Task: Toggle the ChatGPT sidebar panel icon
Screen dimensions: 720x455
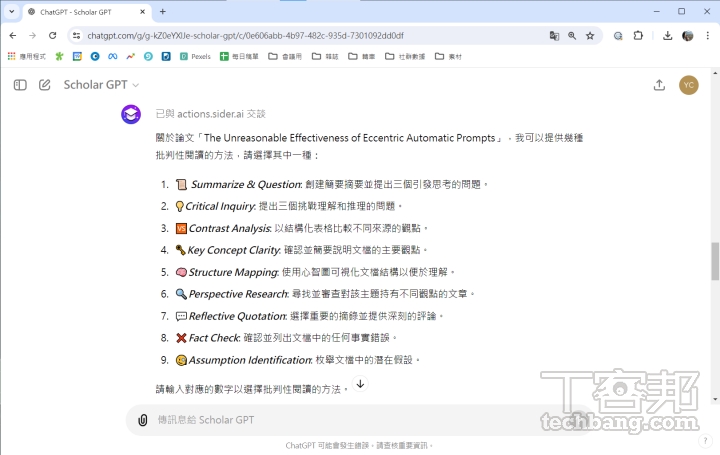Action: click(x=20, y=85)
